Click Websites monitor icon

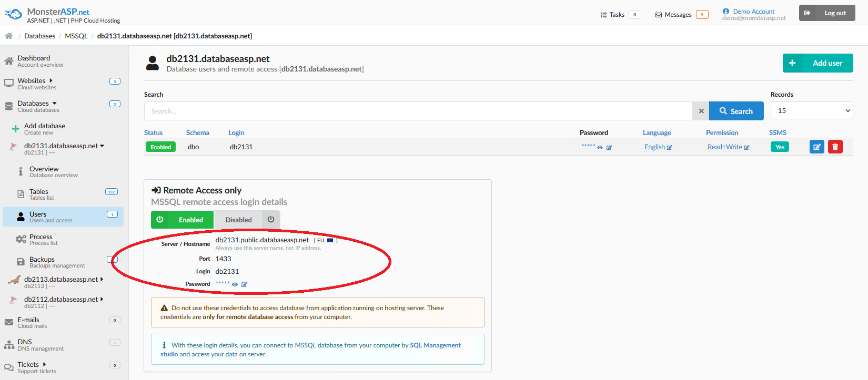(x=9, y=83)
